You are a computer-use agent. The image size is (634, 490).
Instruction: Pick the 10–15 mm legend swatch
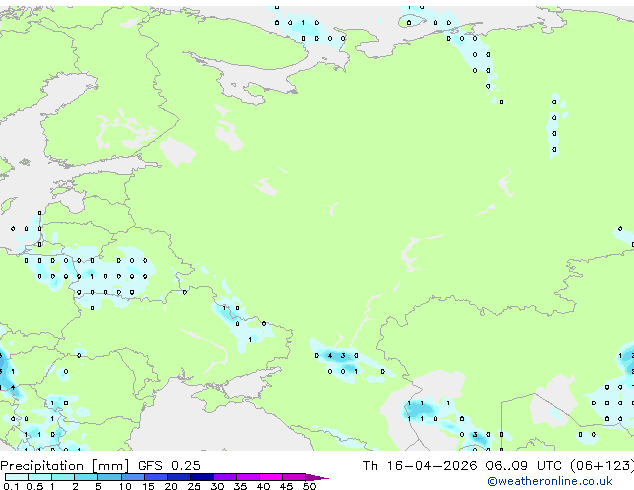point(133,477)
